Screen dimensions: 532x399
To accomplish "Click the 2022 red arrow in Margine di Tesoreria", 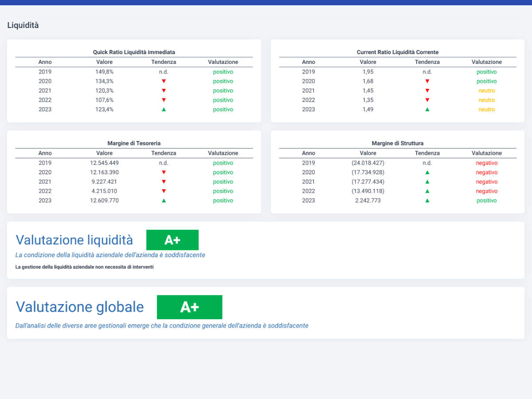I will (x=164, y=191).
